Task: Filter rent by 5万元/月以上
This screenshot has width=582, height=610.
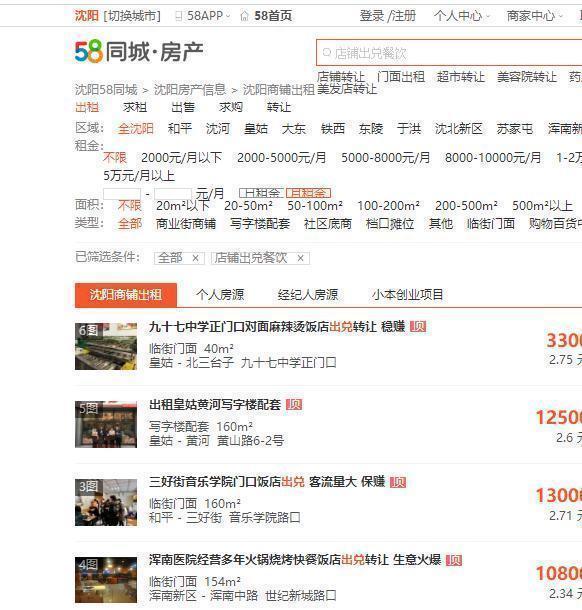Action: [139, 175]
